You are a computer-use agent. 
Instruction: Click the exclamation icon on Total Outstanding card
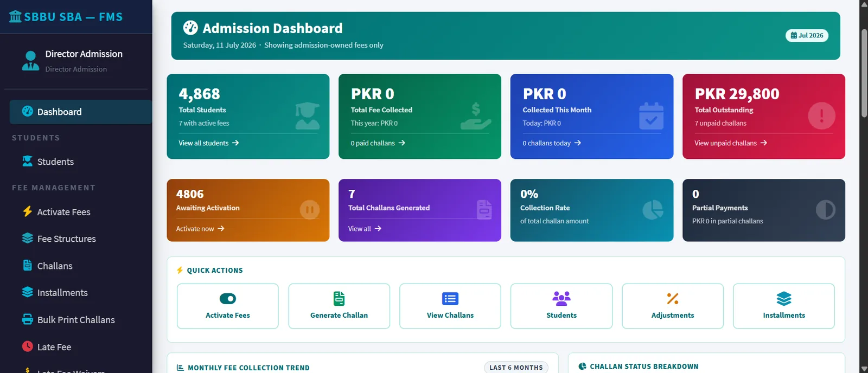pyautogui.click(x=821, y=116)
